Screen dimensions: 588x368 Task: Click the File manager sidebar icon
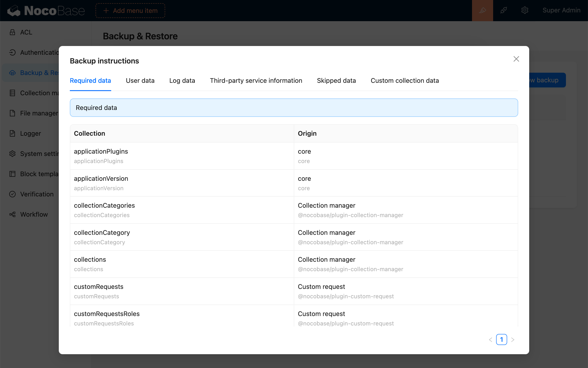pos(12,113)
